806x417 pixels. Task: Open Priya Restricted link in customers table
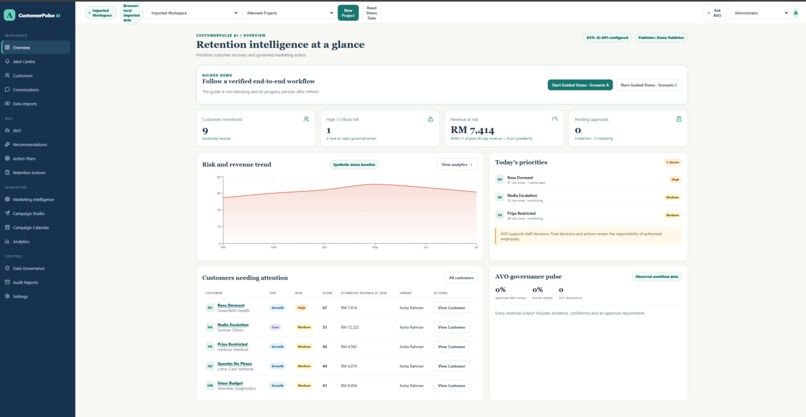coord(232,345)
